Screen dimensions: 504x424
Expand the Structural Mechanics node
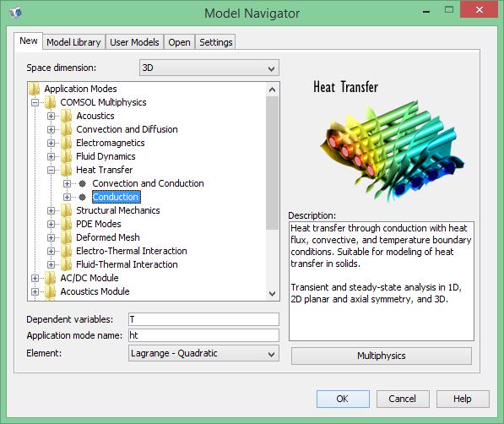[x=51, y=210]
